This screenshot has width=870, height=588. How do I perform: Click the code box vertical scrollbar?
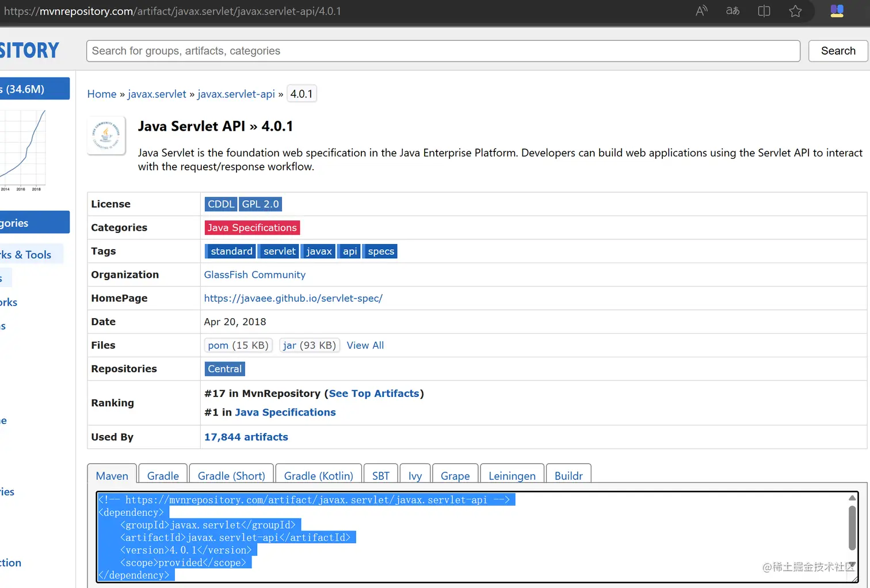pyautogui.click(x=852, y=529)
